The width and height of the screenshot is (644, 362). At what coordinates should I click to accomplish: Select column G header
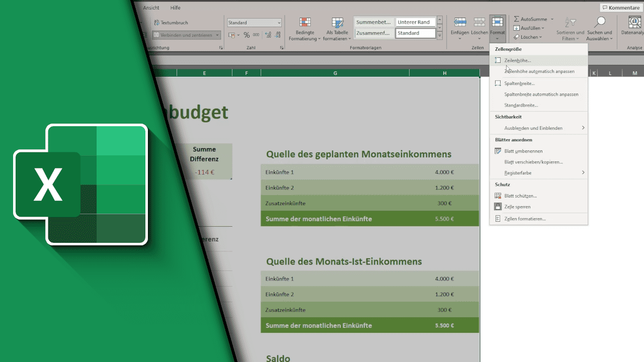click(335, 73)
